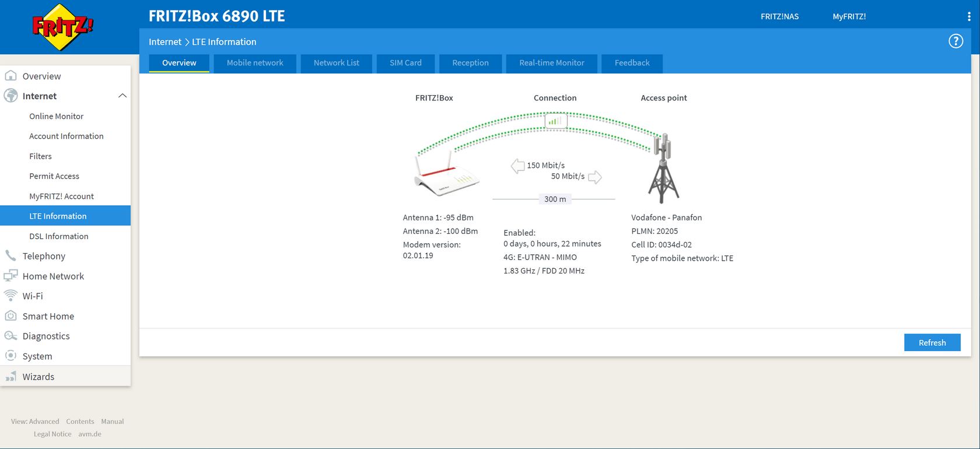Click the 'Antenna 1: -95 dBm' text
Screen dimensions: 980x449
click(438, 218)
